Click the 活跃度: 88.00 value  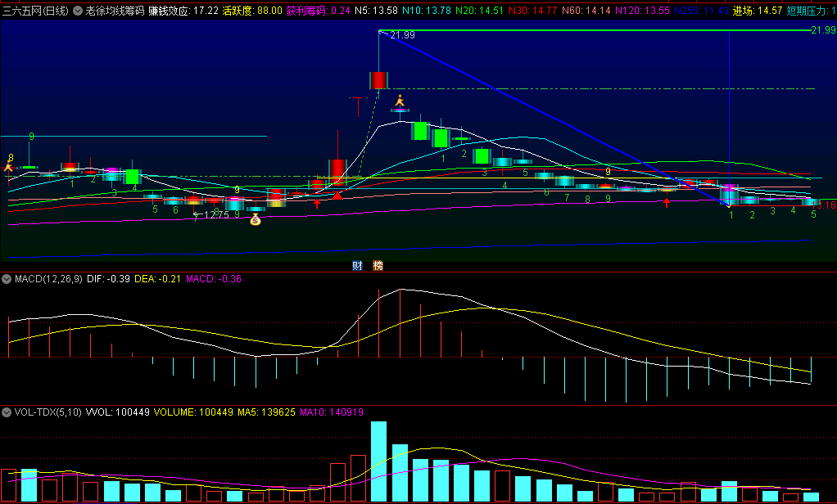click(x=252, y=11)
